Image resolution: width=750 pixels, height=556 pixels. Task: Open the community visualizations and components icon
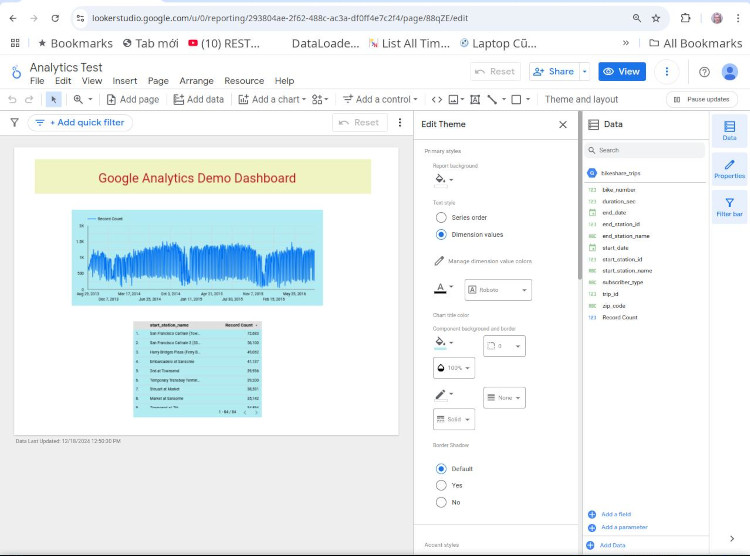[x=320, y=100]
